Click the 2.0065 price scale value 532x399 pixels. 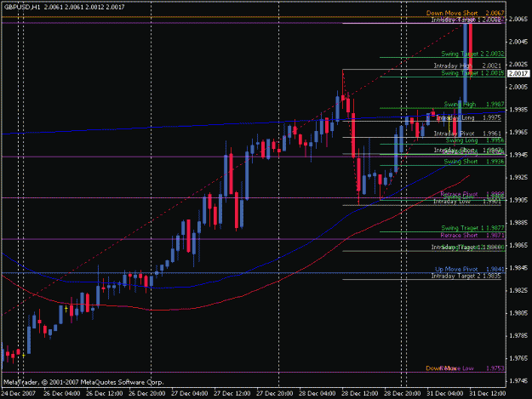(x=518, y=20)
